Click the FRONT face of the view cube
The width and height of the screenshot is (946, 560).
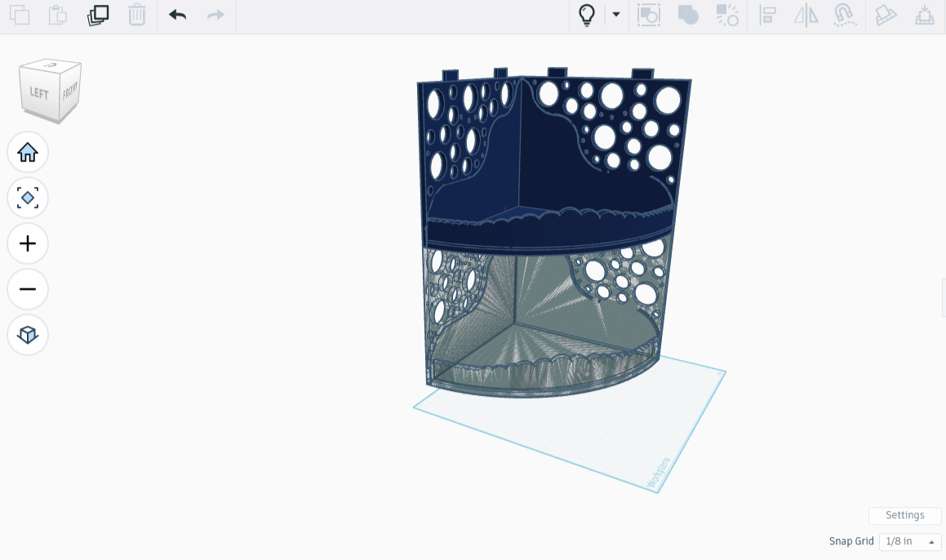(x=70, y=91)
